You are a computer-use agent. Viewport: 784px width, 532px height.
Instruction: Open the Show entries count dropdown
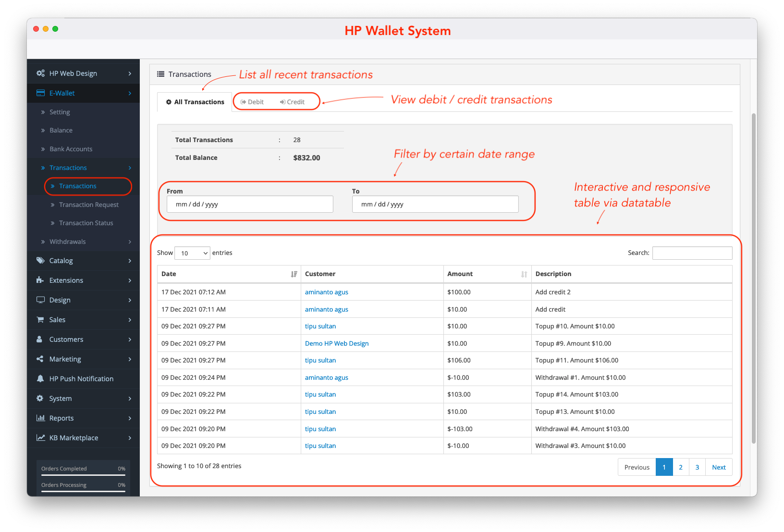coord(192,253)
